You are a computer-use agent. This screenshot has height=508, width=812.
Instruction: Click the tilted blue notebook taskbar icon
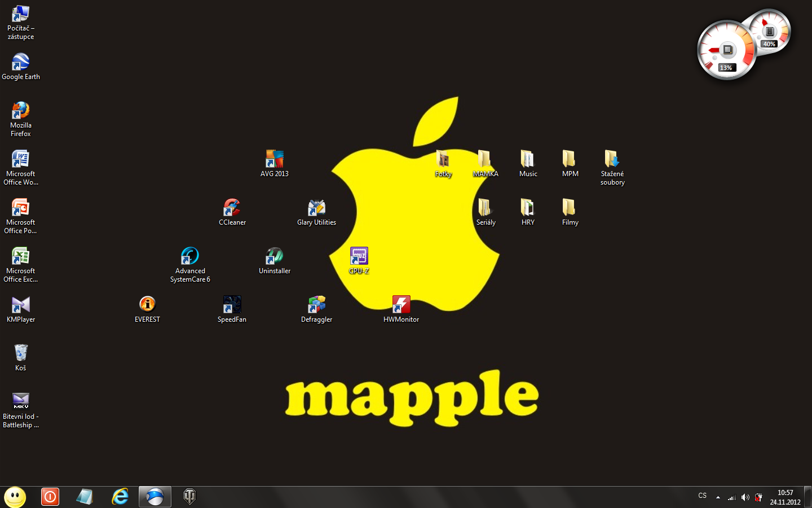(x=85, y=497)
